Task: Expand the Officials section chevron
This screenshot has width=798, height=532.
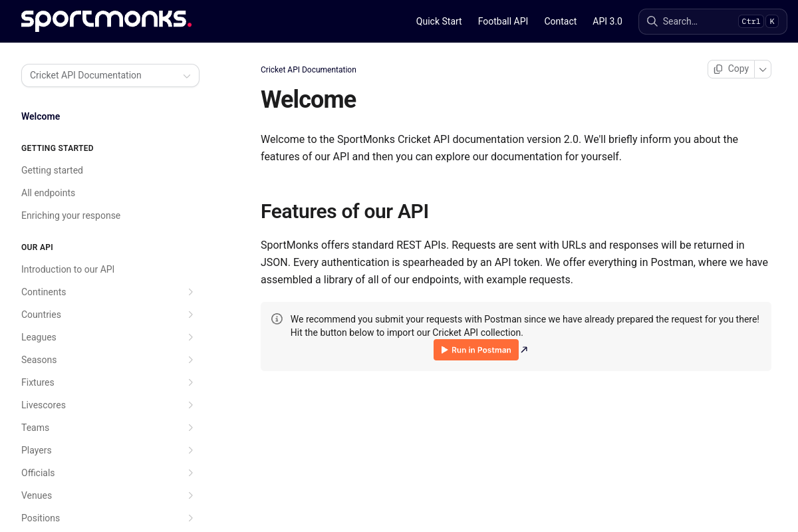Action: pos(191,473)
